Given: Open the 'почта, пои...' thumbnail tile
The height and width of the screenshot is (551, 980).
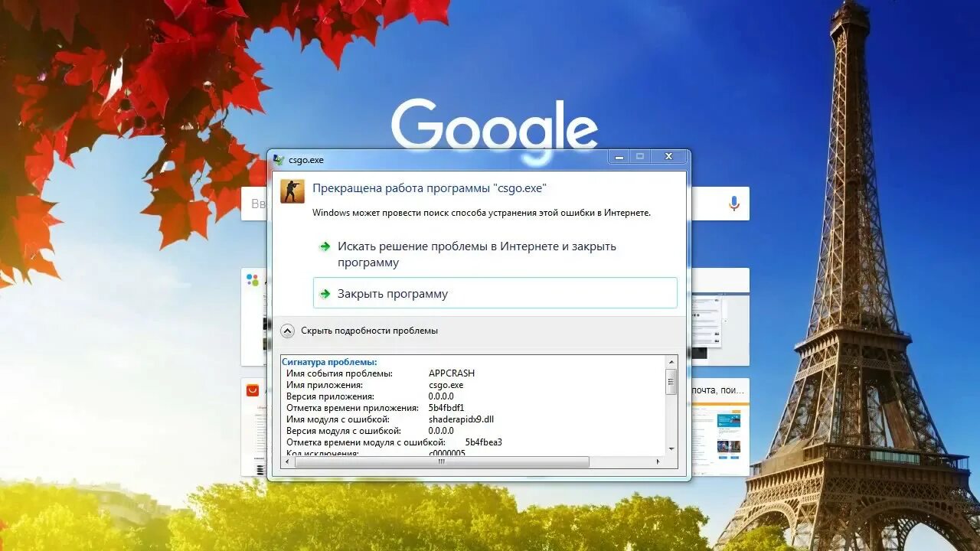Looking at the screenshot, I should (720, 427).
